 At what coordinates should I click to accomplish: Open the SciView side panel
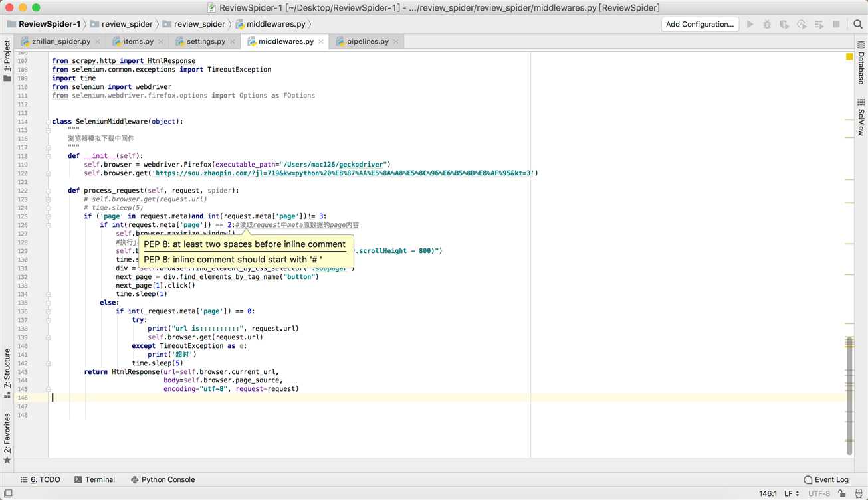[861, 118]
